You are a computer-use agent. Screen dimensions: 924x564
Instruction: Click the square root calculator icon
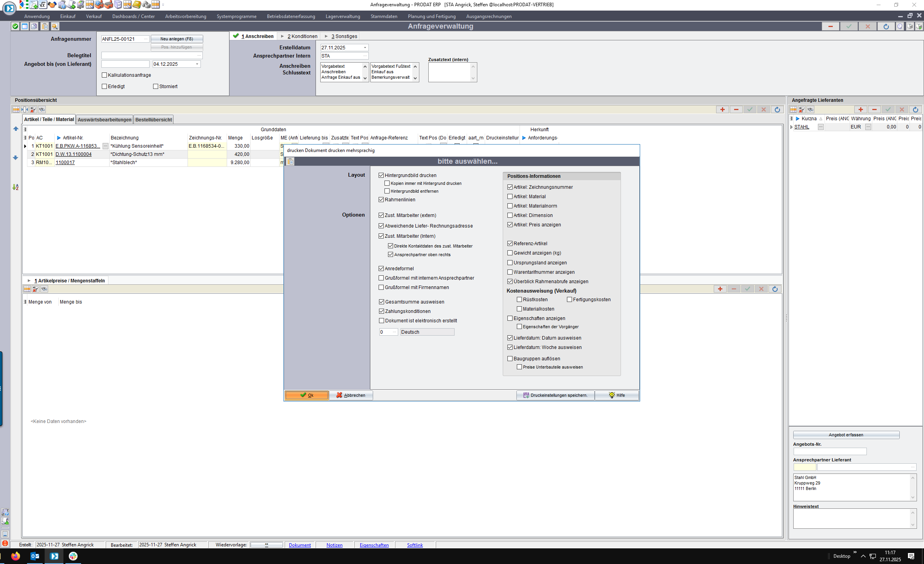pyautogui.click(x=42, y=5)
